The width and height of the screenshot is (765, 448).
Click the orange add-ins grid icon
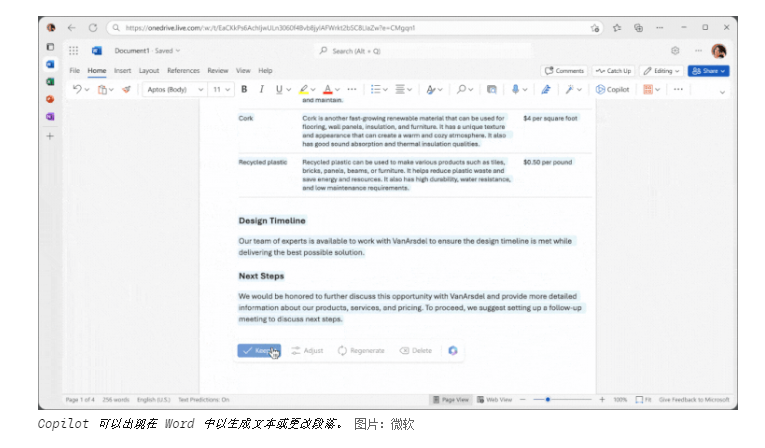[648, 89]
